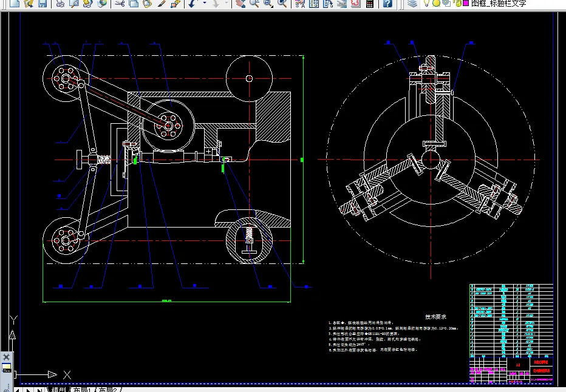Copy objects with the Copy icon

134,3
